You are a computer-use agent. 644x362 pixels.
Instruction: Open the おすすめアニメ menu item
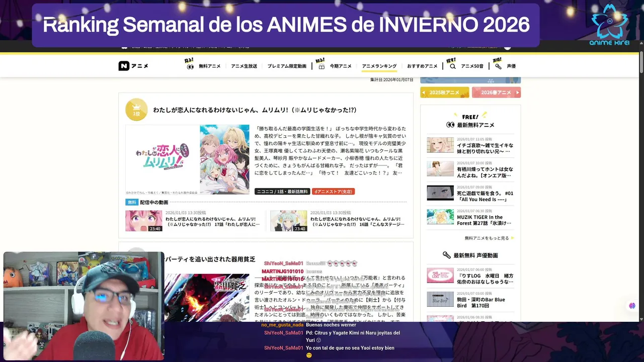coord(422,66)
